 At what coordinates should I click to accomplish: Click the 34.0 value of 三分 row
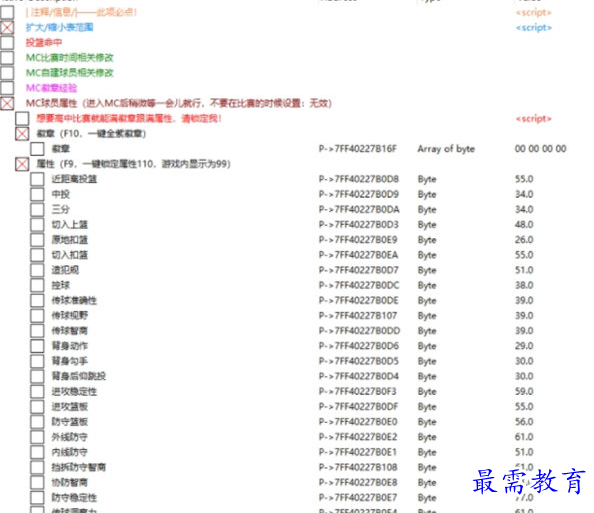tap(524, 209)
